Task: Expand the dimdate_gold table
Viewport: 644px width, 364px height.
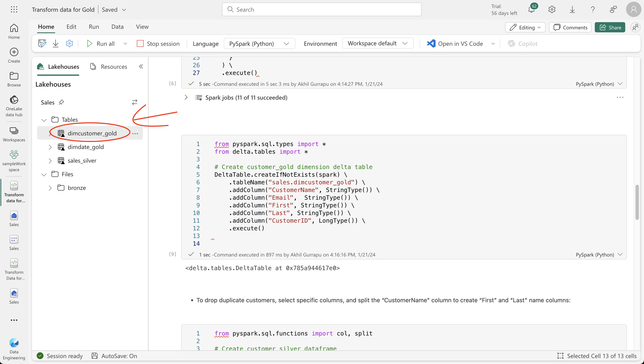Action: click(50, 147)
